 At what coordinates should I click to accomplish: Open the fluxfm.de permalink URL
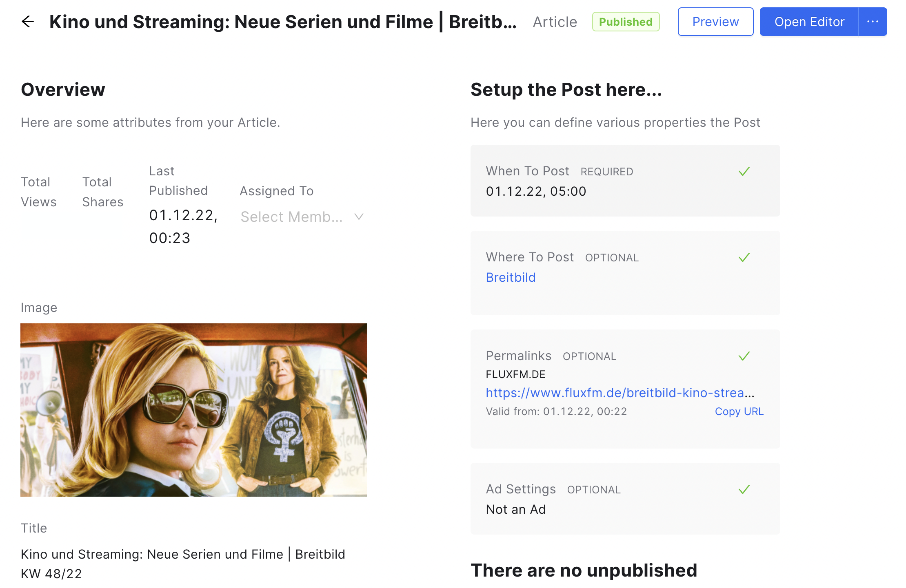click(x=620, y=393)
